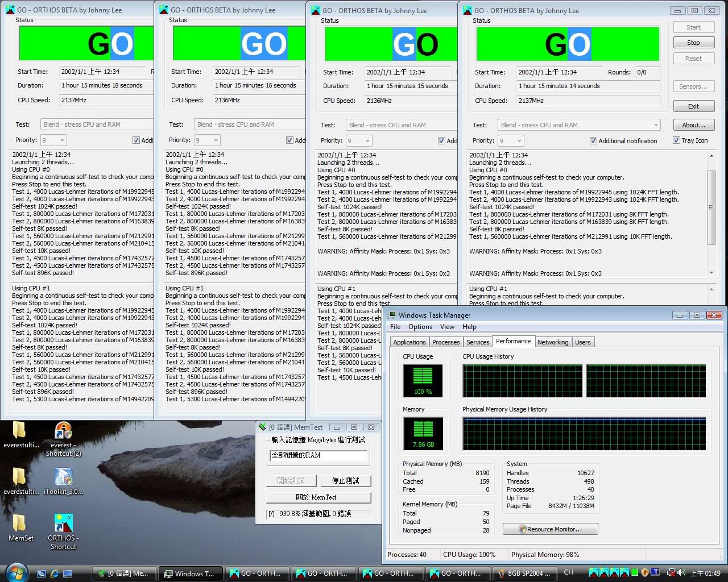Click the CPU Usage 100 % meter

(423, 381)
